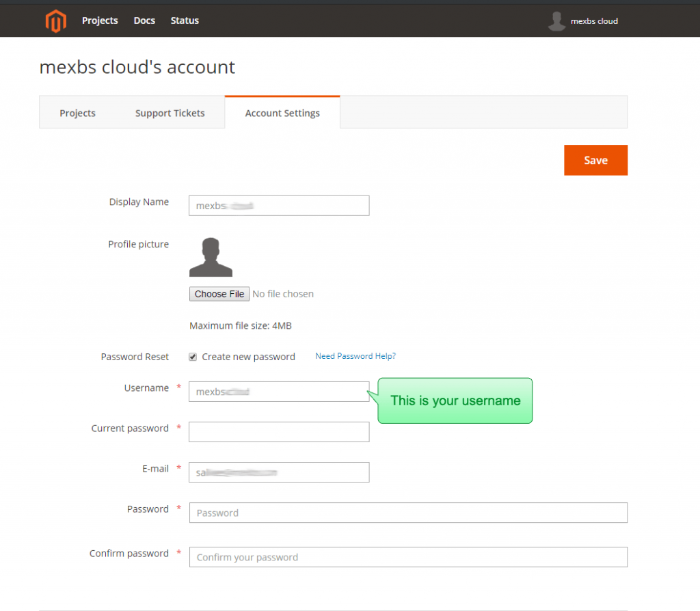This screenshot has height=611, width=700.
Task: Click the Password input field
Action: (409, 513)
